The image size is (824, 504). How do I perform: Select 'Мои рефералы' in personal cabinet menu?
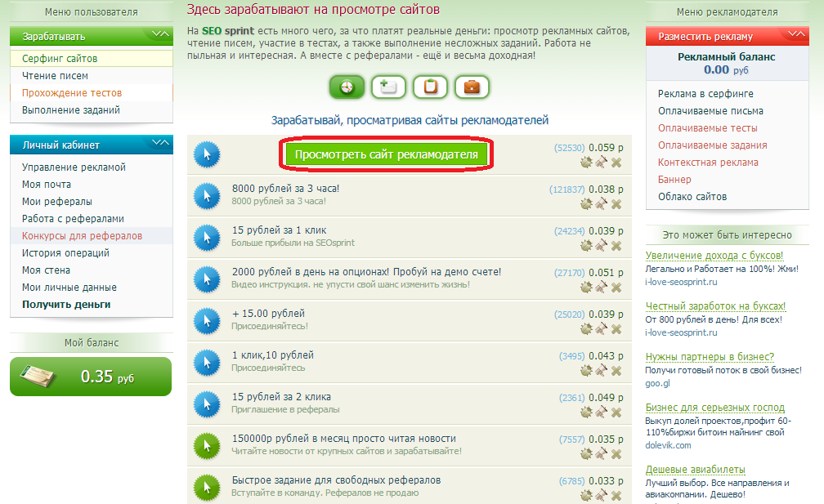point(56,201)
